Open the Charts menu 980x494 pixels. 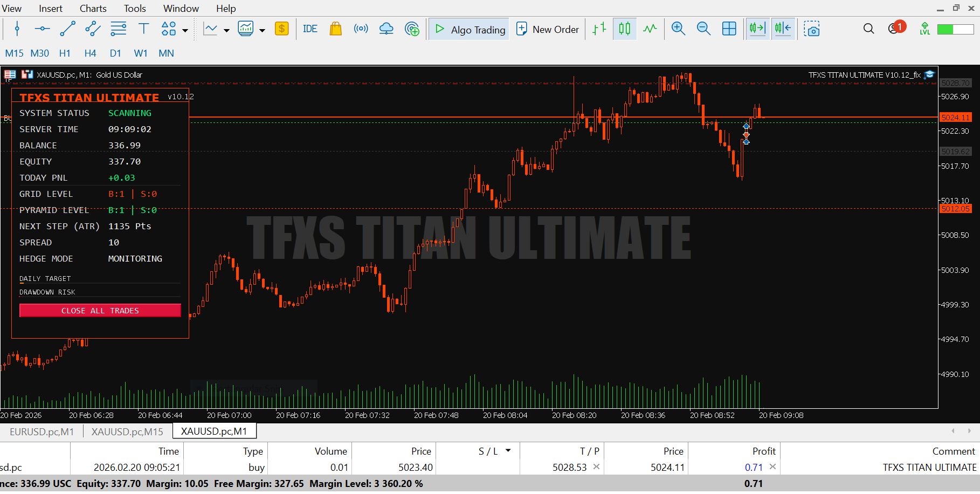coord(93,9)
